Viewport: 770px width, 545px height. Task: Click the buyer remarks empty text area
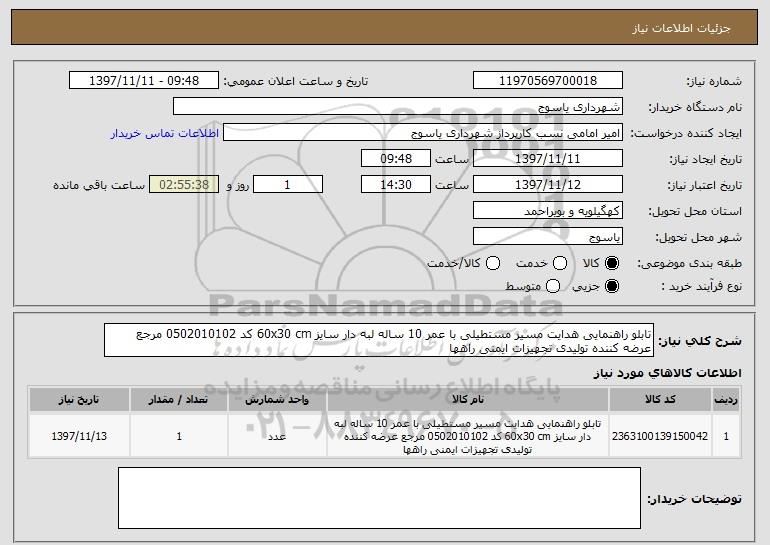pyautogui.click(x=379, y=498)
